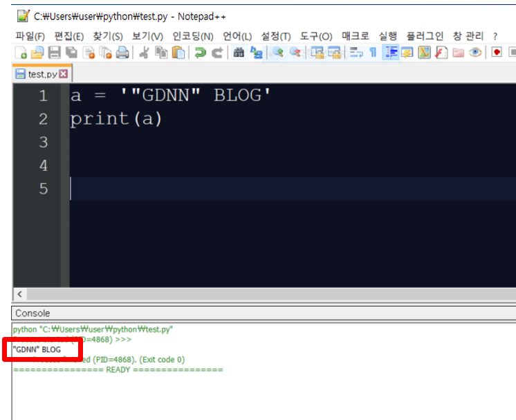Viewport: 516px width, 420px height.
Task: Click console command line python test.py
Action: [93, 329]
